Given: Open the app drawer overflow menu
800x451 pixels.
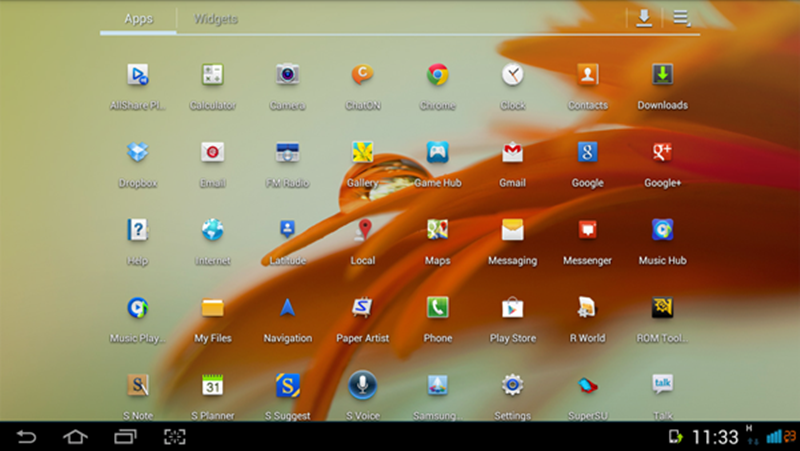Looking at the screenshot, I should [x=682, y=18].
